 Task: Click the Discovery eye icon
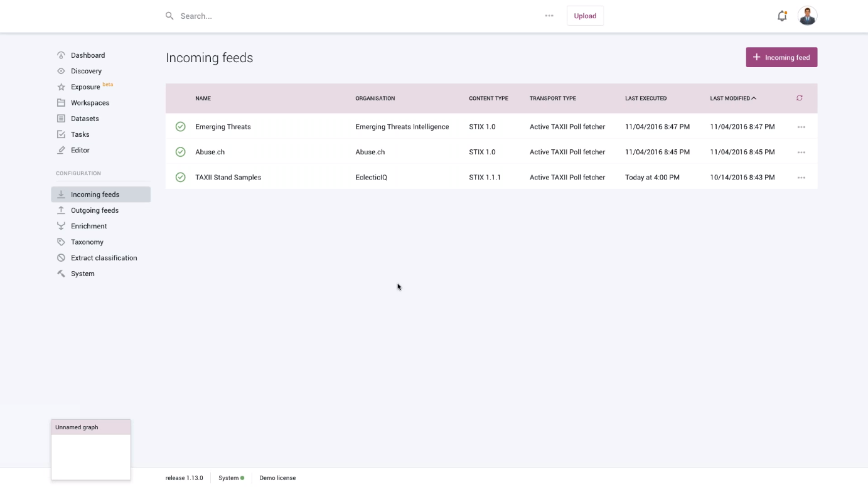pos(61,71)
